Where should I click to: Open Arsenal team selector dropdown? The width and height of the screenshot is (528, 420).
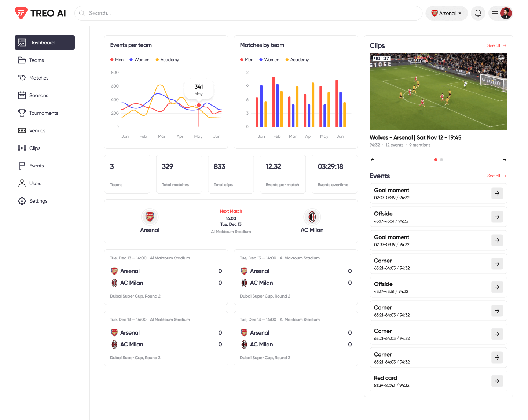coord(447,13)
